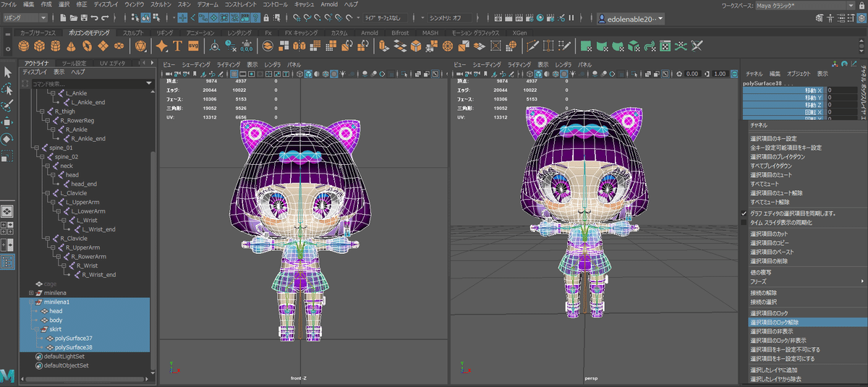
Task: Switch to the リギング shelf tab
Action: coord(165,33)
